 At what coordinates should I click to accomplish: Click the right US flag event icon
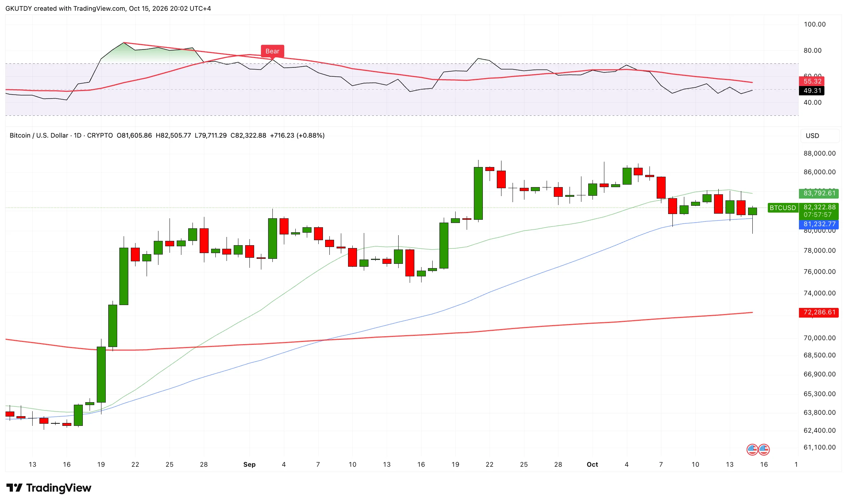point(764,449)
